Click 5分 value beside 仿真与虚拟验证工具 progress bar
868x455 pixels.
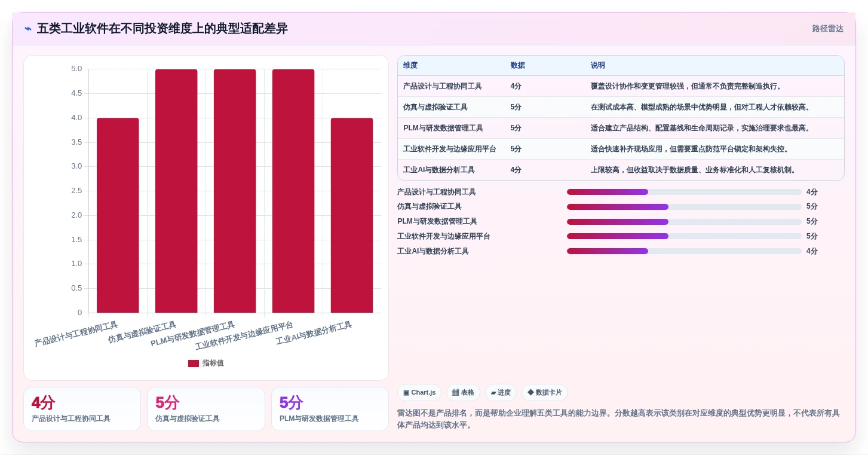click(812, 207)
